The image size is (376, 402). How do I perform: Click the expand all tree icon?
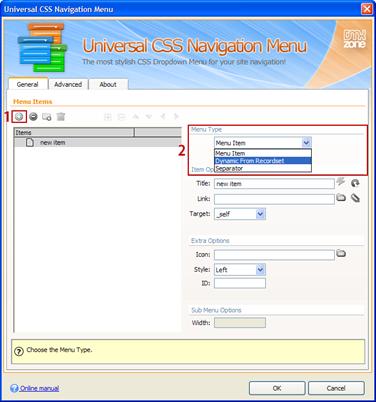pos(108,117)
